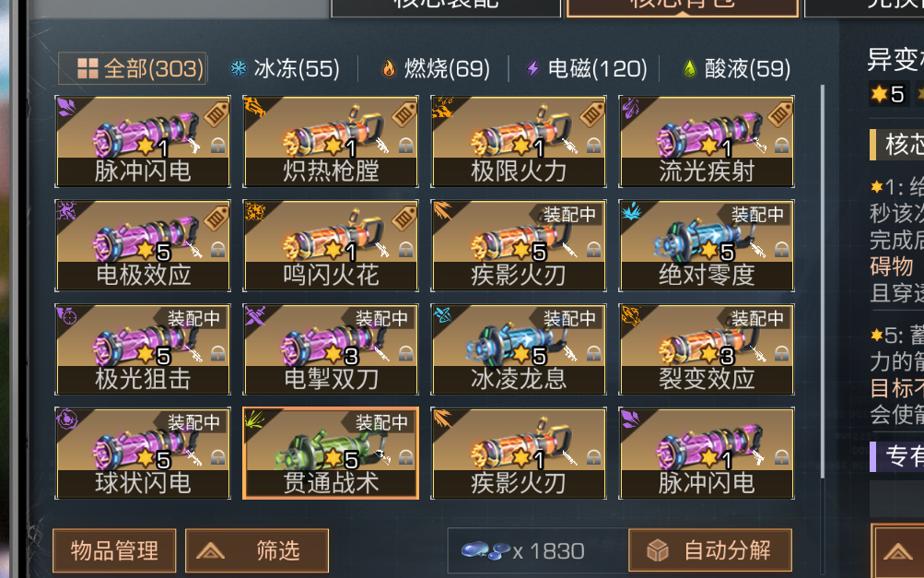Toggle the lock on 冰凌龙息
The width and height of the screenshot is (924, 578).
coord(593,353)
